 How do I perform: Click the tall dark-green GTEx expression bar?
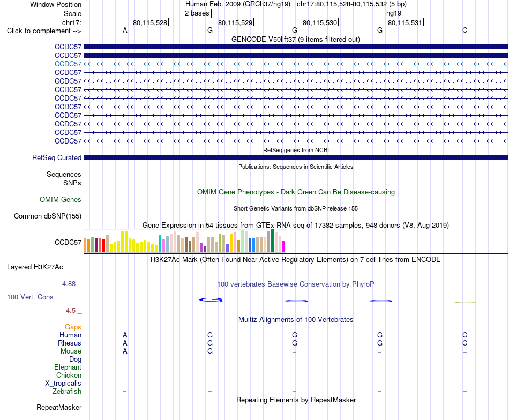coord(273,241)
